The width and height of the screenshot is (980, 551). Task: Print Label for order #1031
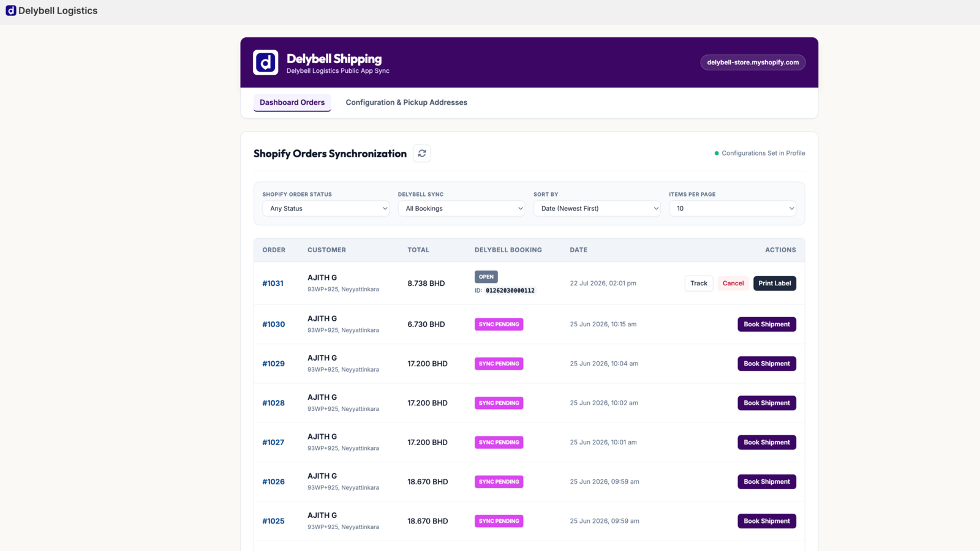click(x=775, y=283)
